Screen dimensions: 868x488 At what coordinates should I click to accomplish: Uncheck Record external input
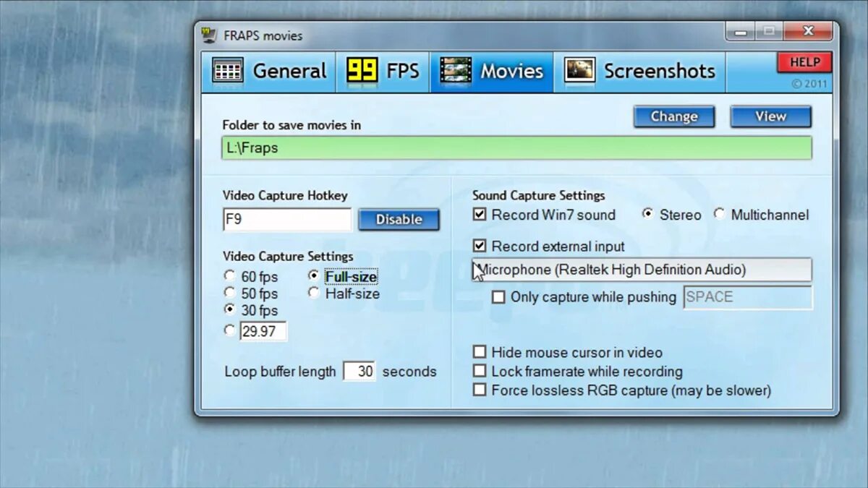tap(480, 246)
